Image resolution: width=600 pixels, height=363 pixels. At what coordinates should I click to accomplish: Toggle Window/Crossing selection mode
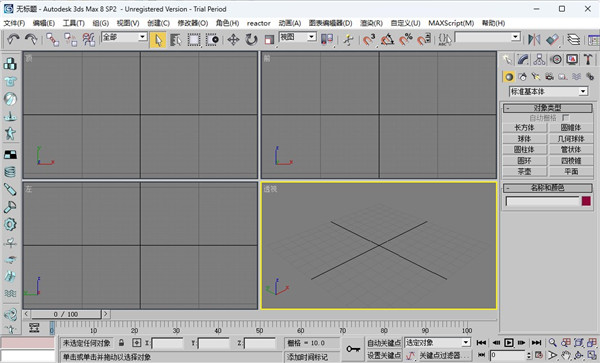(x=212, y=40)
